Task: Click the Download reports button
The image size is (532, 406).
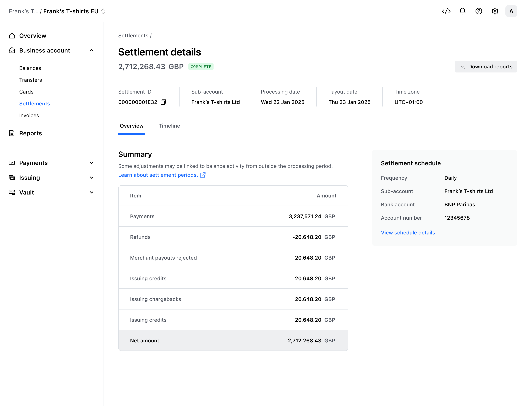Action: point(486,66)
